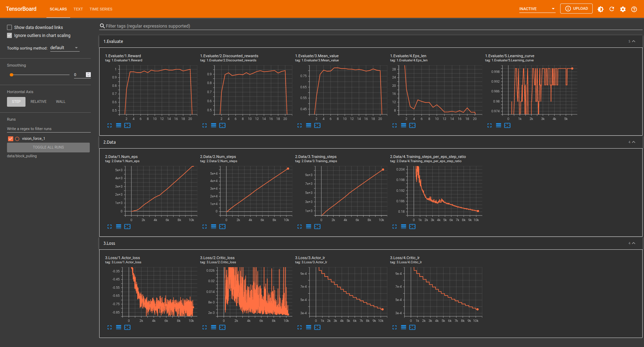Viewport: 644px width, 347px height.
Task: Fit domain to data on Critic_lr chart
Action: [x=412, y=327]
